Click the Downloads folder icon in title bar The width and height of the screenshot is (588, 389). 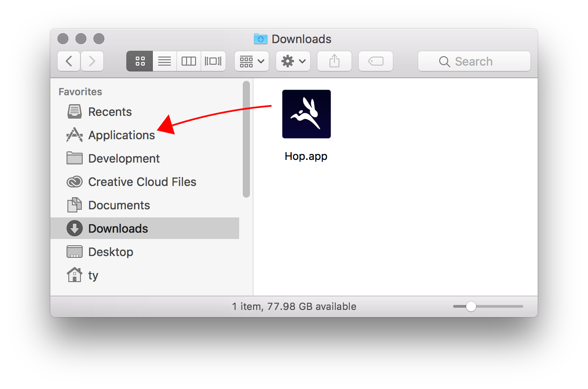click(x=261, y=39)
